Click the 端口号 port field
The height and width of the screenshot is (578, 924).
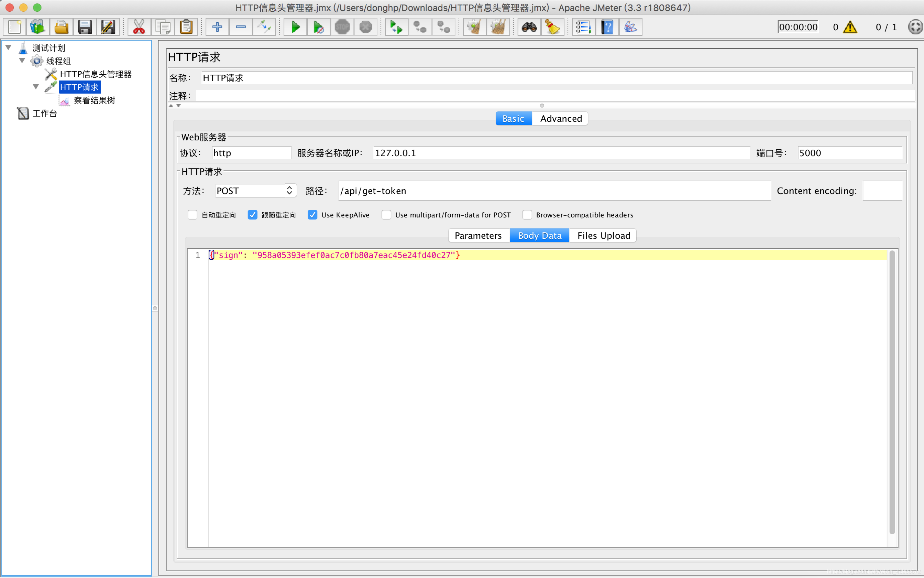pyautogui.click(x=850, y=153)
